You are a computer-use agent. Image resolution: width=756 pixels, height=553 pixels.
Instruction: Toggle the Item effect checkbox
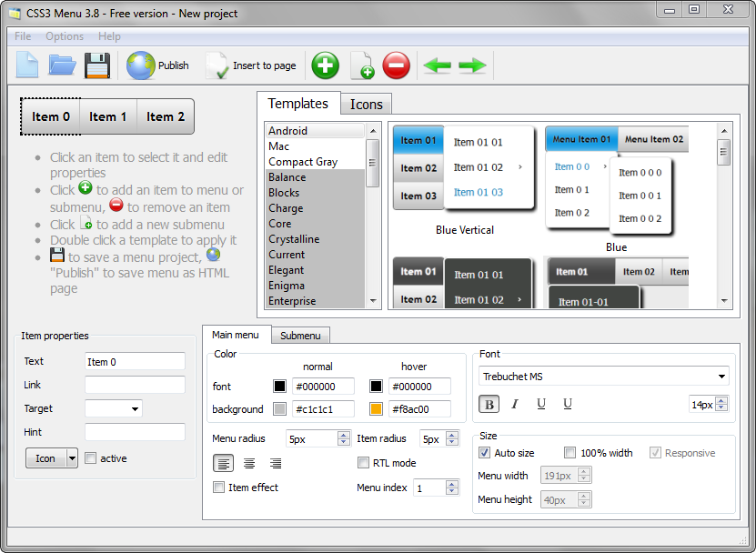click(x=219, y=488)
